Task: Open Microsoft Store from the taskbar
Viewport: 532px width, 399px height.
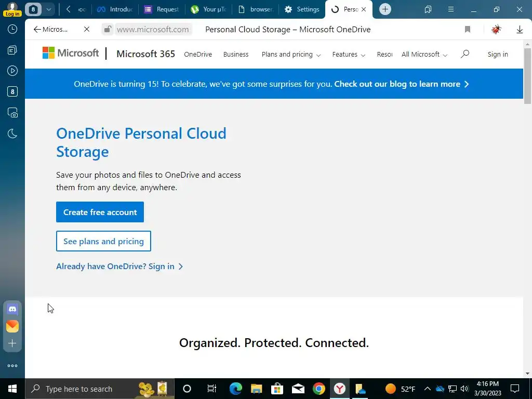Action: coord(277,389)
